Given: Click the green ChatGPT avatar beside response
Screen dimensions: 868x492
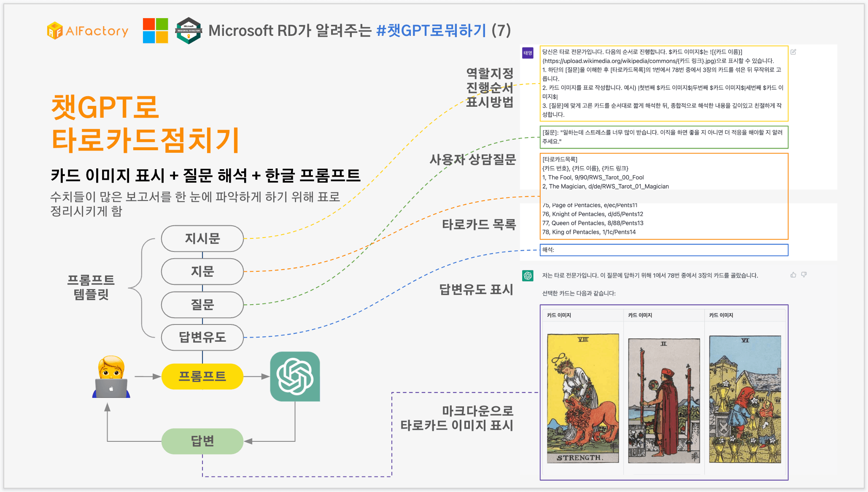Looking at the screenshot, I should click(x=528, y=276).
